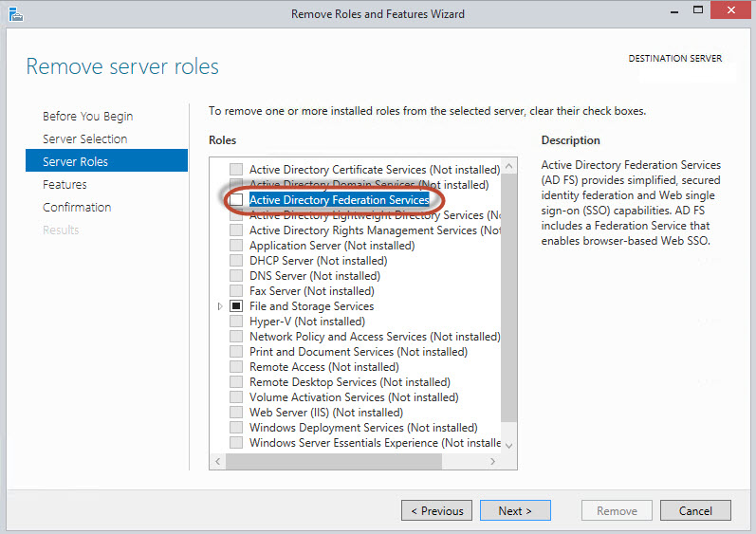Minimize the wizard window
This screenshot has height=534, width=756.
pos(674,10)
